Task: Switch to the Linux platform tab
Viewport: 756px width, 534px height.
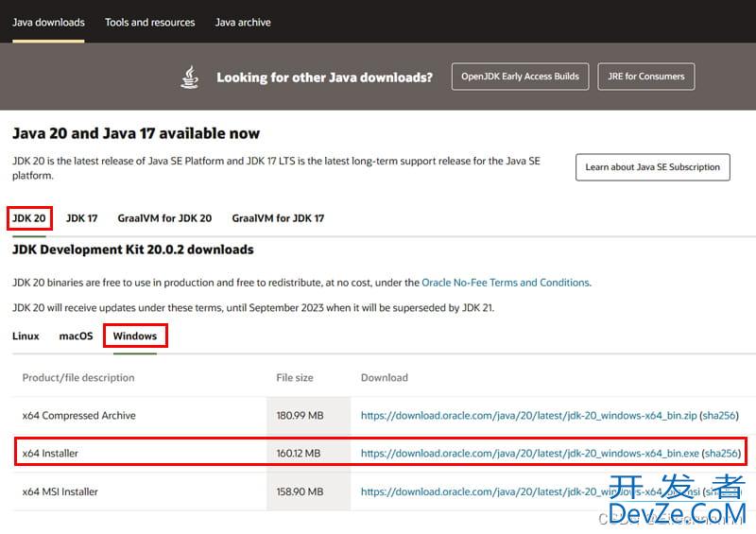Action: pyautogui.click(x=26, y=336)
